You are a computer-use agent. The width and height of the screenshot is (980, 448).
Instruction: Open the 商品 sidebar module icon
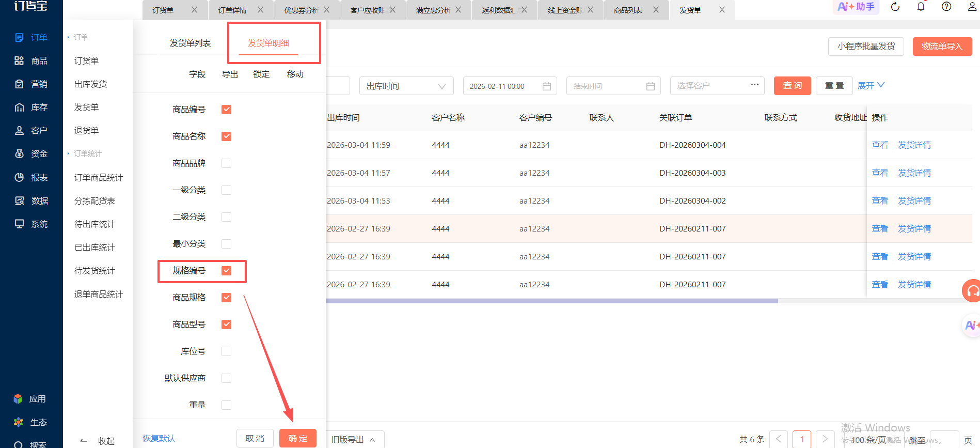[x=19, y=61]
